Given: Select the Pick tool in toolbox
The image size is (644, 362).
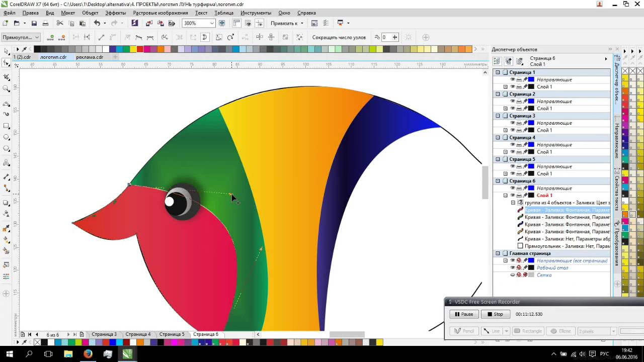Looking at the screenshot, I should click(x=6, y=51).
